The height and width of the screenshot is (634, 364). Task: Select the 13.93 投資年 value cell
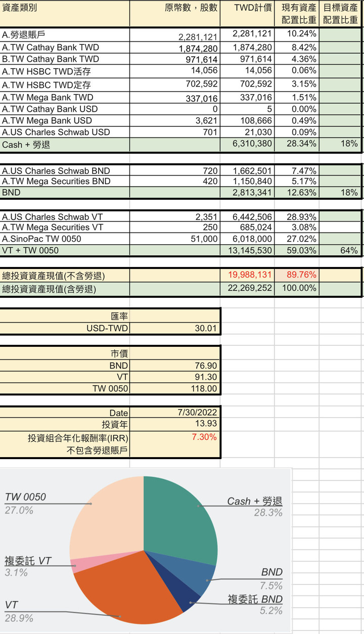click(x=175, y=424)
